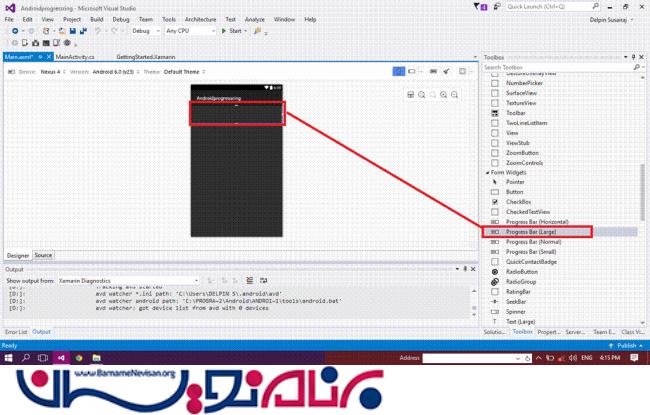Select the Spinner widget in Toolbox
Screen dimensions: 650x415
(x=515, y=312)
